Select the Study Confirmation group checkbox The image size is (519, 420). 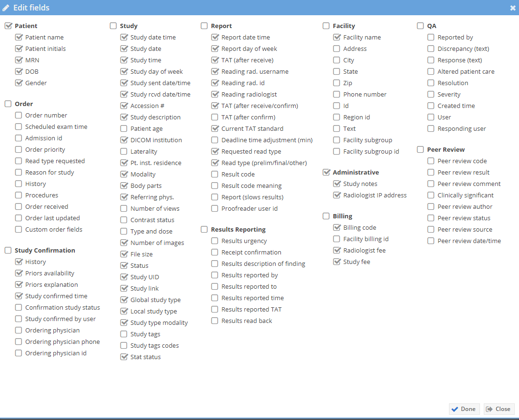coord(8,250)
